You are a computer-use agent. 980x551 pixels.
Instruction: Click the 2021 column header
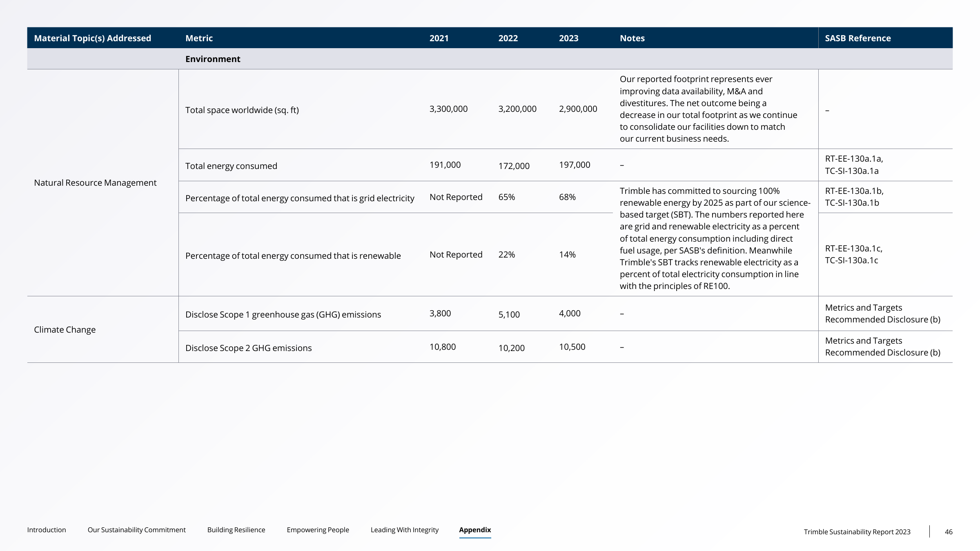(439, 38)
